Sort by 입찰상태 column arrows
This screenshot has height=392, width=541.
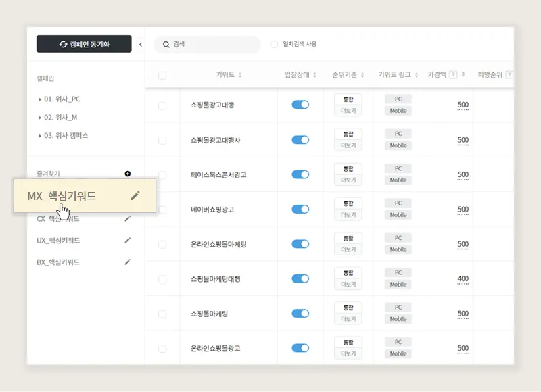[x=314, y=75]
